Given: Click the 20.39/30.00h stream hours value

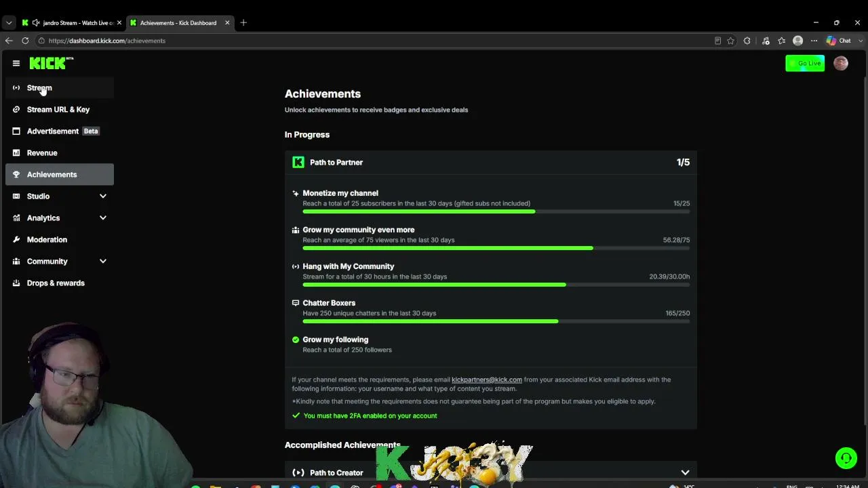Looking at the screenshot, I should coord(669,277).
